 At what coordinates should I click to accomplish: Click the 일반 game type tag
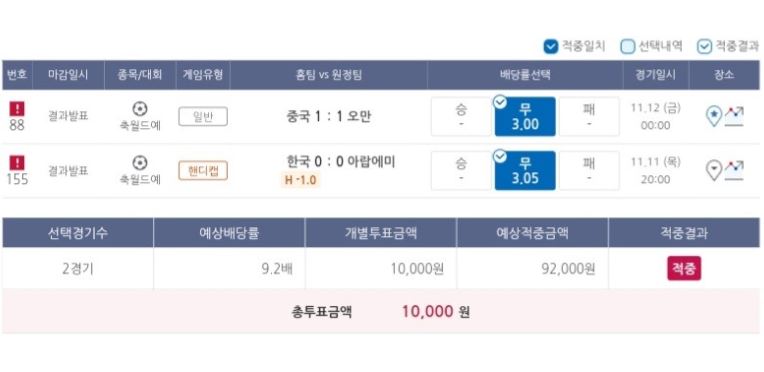pyautogui.click(x=203, y=117)
